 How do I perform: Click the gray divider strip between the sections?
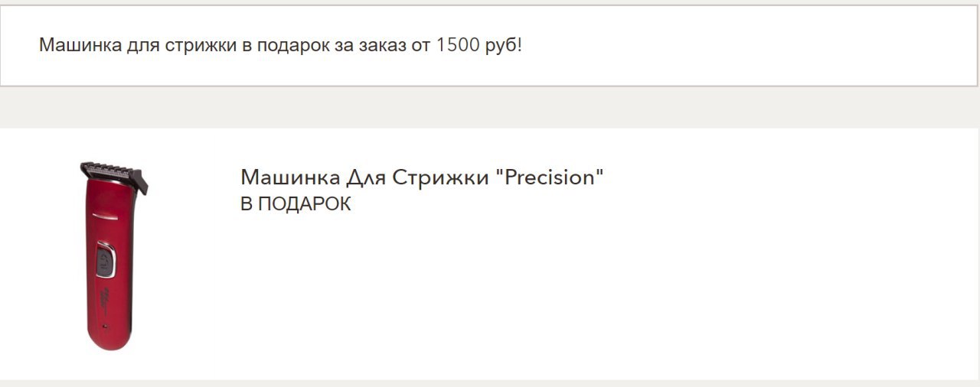pyautogui.click(x=490, y=107)
